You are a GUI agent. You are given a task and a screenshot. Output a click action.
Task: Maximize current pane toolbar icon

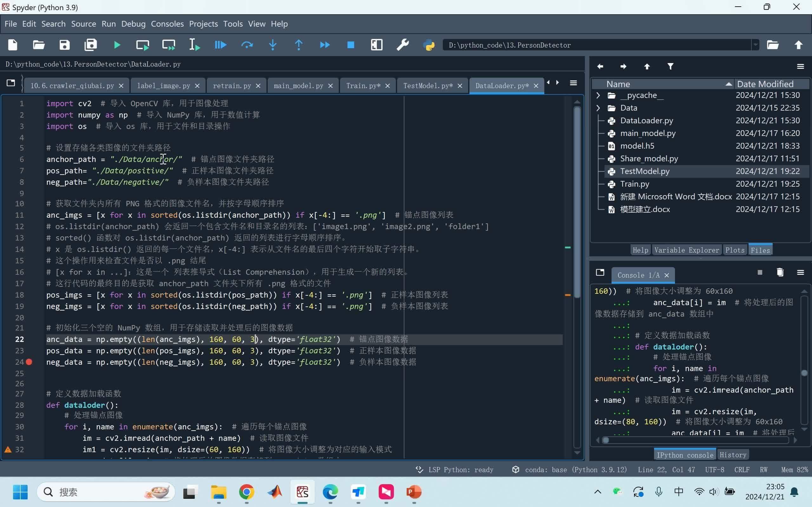377,45
